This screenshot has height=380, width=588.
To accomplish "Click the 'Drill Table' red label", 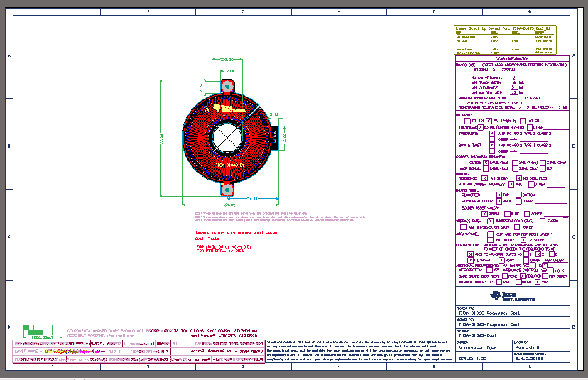I will [207, 239].
